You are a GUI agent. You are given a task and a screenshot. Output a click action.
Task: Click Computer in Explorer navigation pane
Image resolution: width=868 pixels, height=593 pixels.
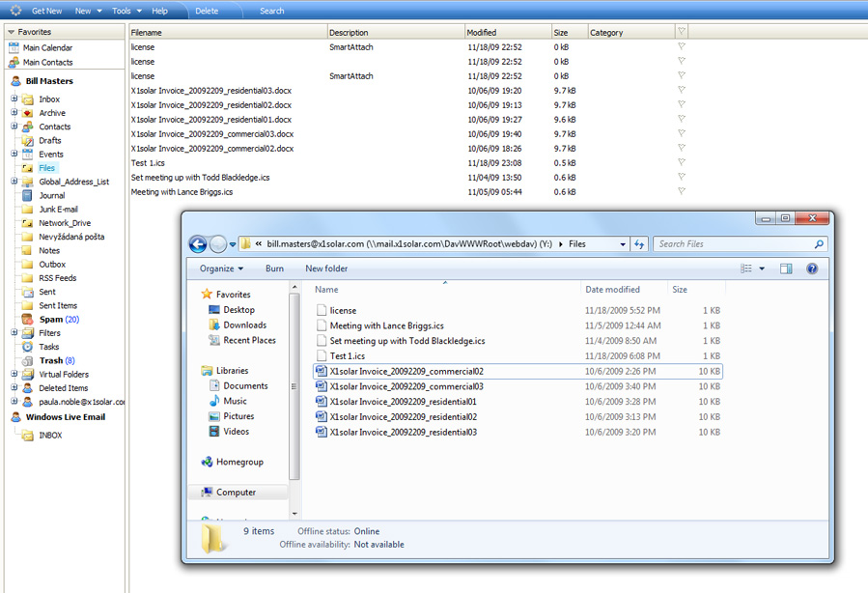pos(236,492)
